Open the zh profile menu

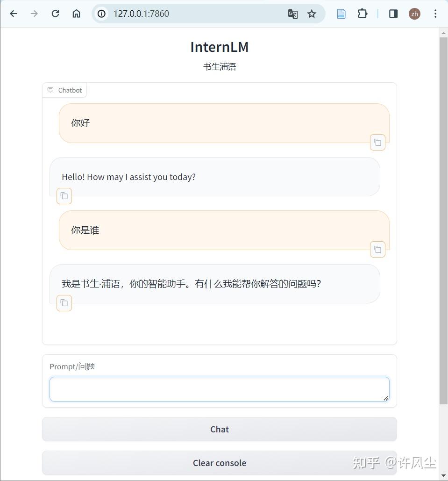tap(414, 14)
